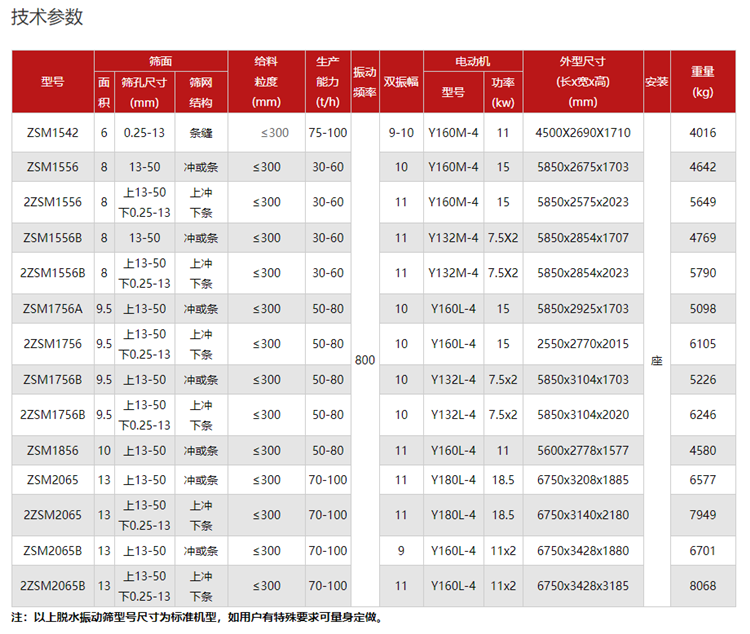Viewport: 750px width, 634px height.
Task: Click the 2ZSM2065B model cell
Action: [x=53, y=586]
